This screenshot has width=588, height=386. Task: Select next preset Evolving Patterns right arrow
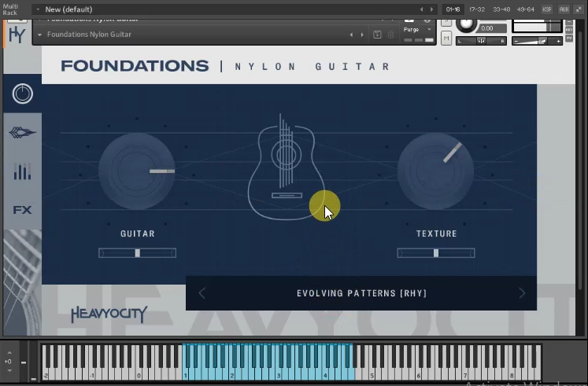click(x=522, y=293)
